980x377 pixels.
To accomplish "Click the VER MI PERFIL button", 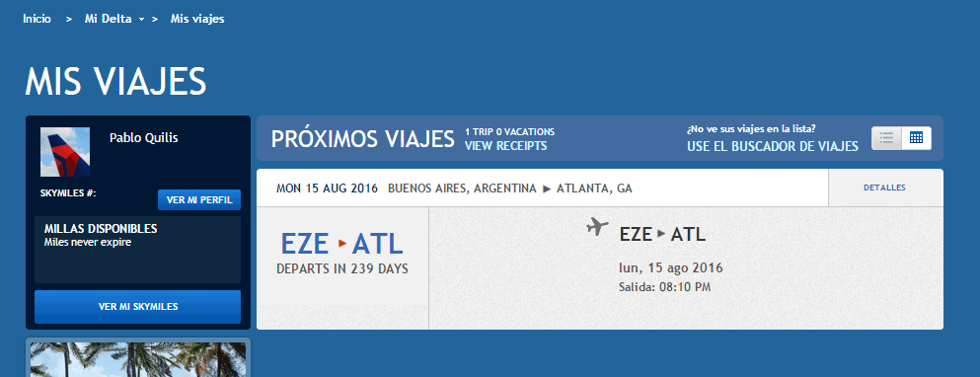I will [x=199, y=200].
